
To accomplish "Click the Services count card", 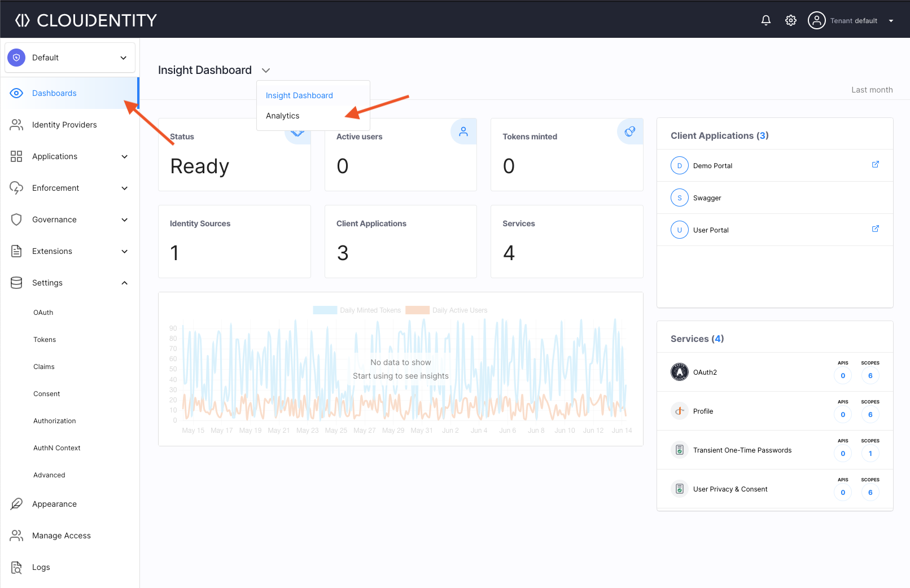I will coord(567,242).
